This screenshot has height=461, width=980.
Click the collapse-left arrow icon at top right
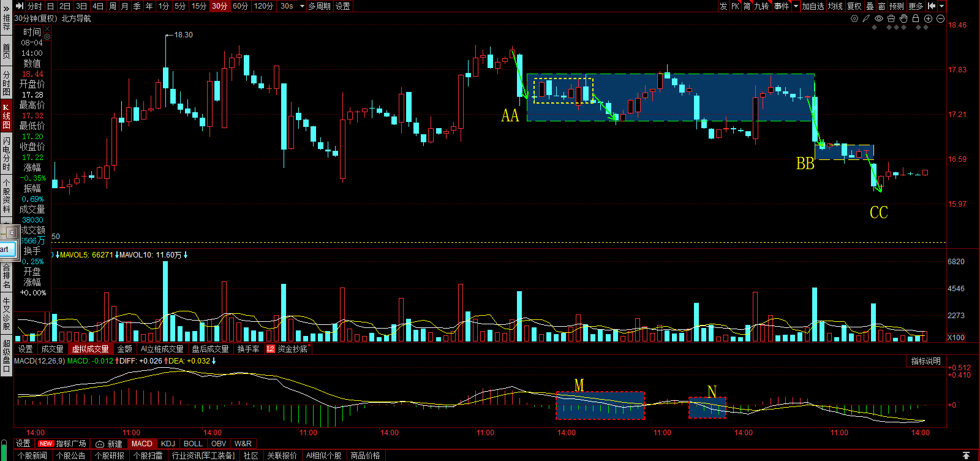pyautogui.click(x=932, y=6)
